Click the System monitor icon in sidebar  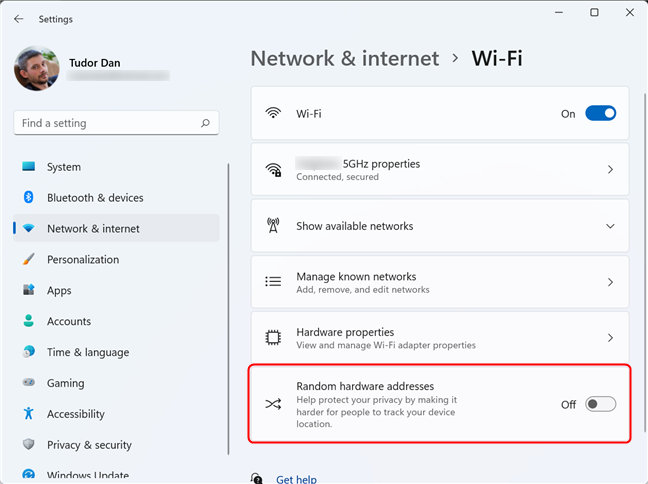(x=29, y=167)
